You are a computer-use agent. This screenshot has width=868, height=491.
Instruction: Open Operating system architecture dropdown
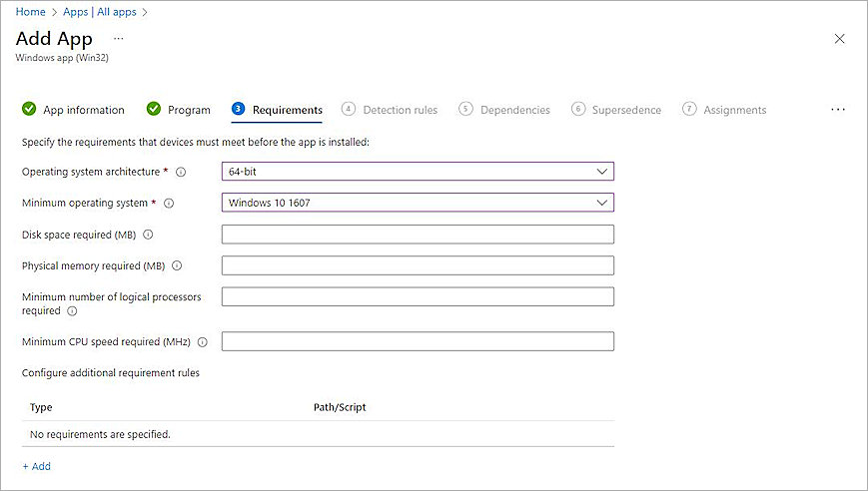pos(417,172)
